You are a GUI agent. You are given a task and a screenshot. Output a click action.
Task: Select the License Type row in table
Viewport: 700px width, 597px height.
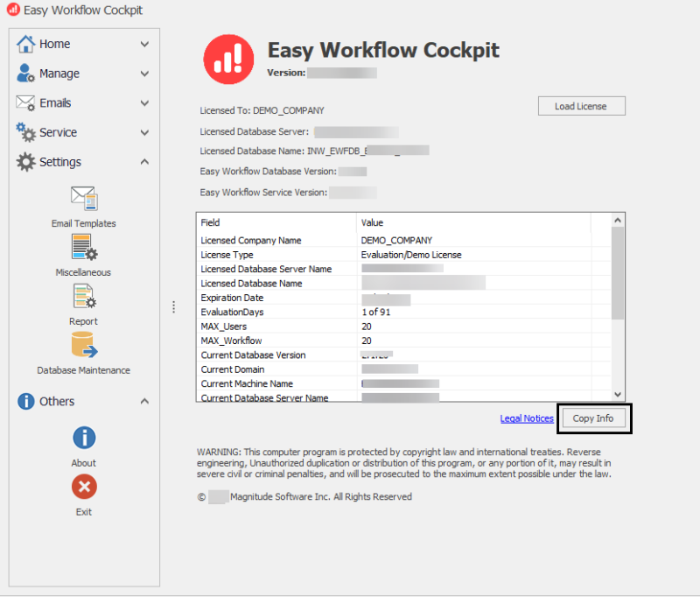(x=394, y=255)
